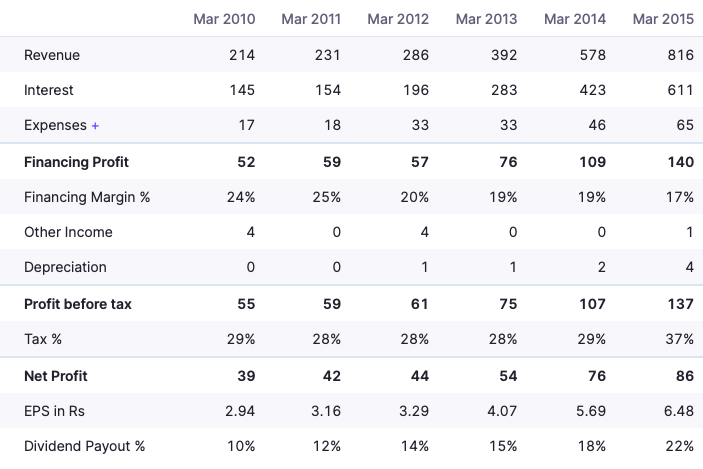Screen dimensions: 703x469
Task: Click the Profit before tax row label
Action: (78, 304)
